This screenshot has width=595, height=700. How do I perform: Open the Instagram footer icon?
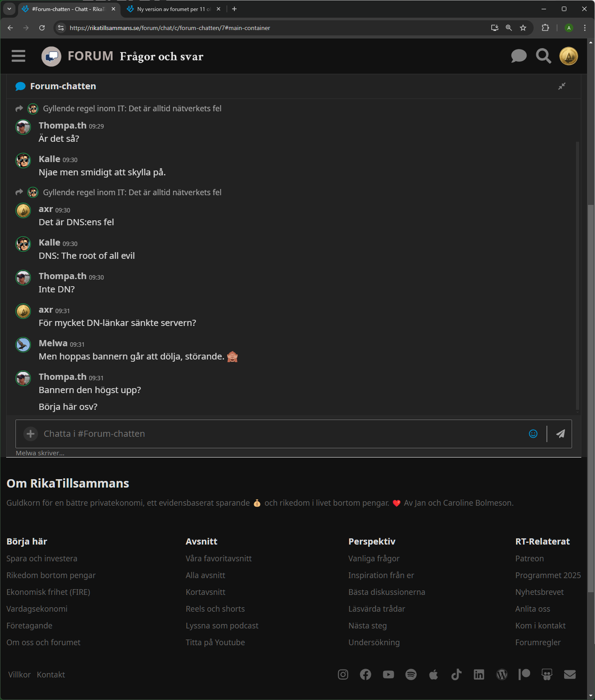click(x=343, y=674)
